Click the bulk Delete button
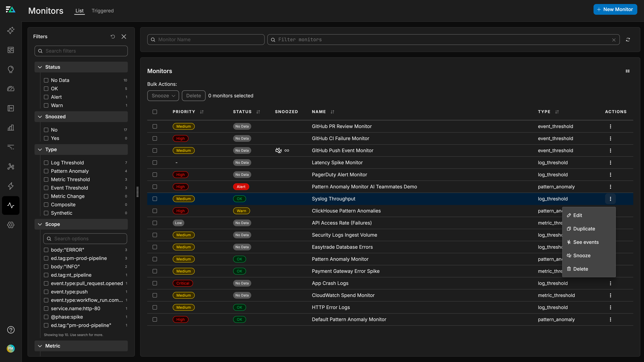This screenshot has width=644, height=362. pyautogui.click(x=194, y=96)
